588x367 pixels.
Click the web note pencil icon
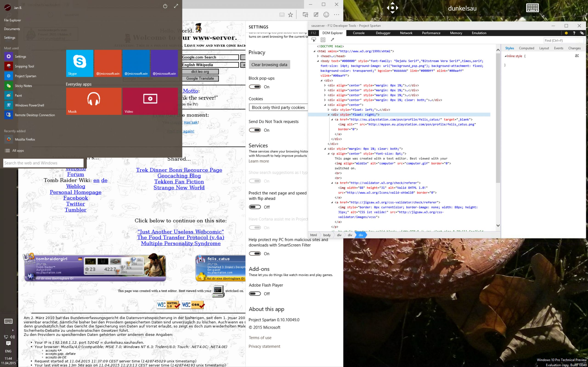click(x=316, y=15)
